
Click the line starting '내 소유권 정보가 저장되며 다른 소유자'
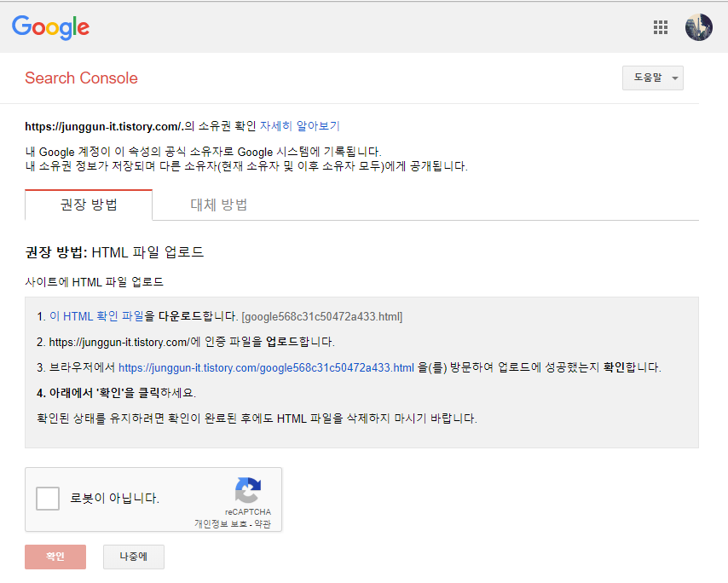point(246,166)
